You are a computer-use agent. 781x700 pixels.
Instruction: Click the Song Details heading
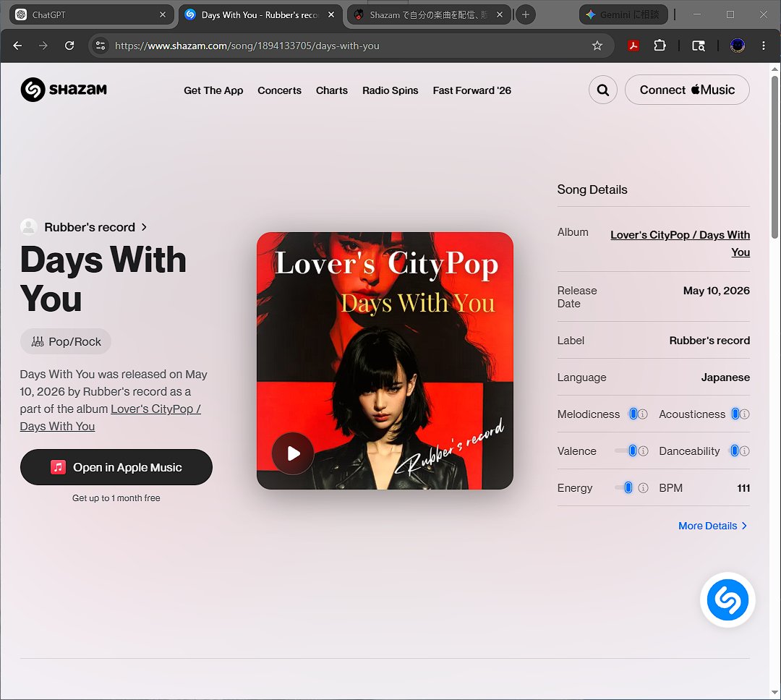point(592,189)
